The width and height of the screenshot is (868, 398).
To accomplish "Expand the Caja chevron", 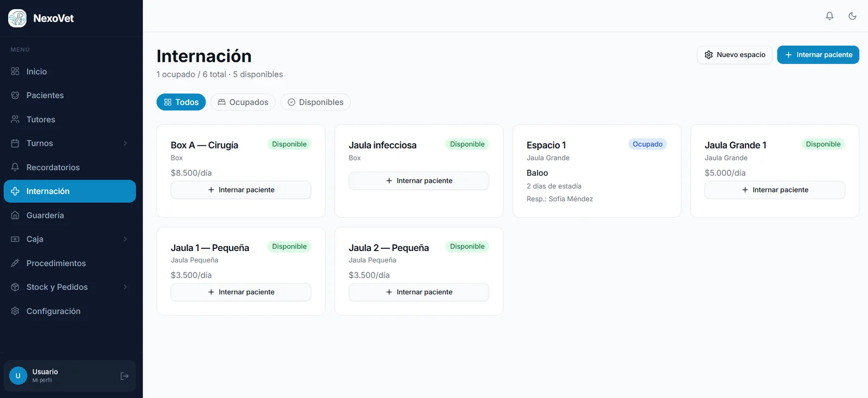I will click(x=125, y=239).
